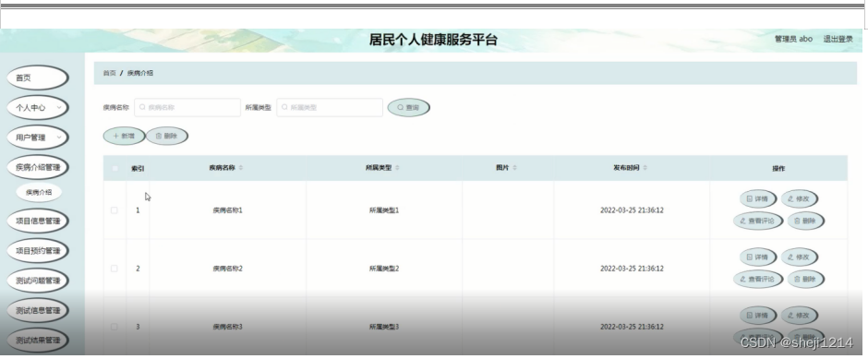Click 修改 for row 疾病名称2

pos(799,257)
